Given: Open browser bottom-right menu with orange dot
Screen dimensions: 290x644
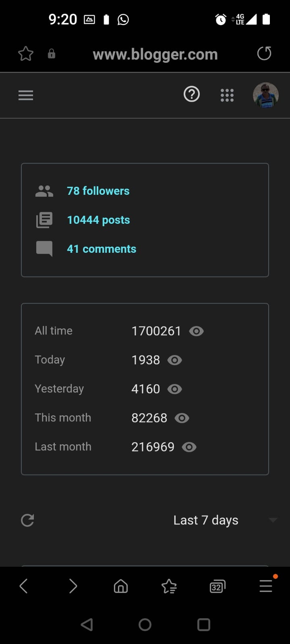Looking at the screenshot, I should pyautogui.click(x=266, y=586).
